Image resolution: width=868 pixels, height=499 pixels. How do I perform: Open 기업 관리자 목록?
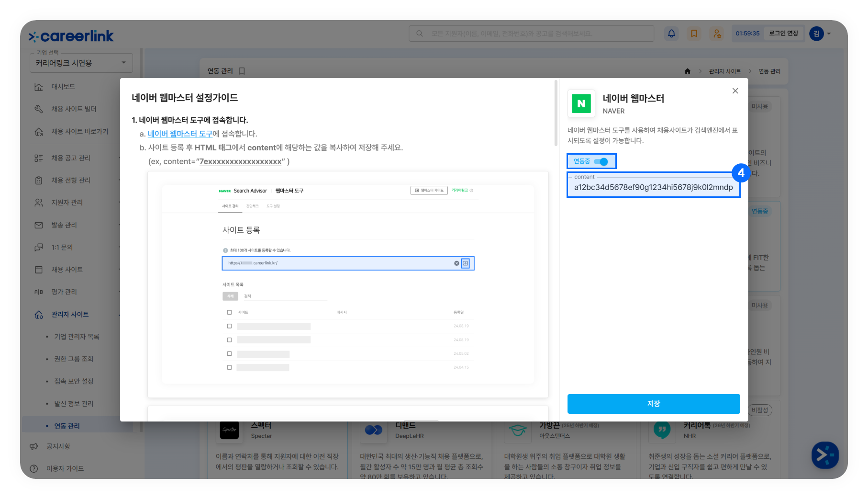point(77,337)
